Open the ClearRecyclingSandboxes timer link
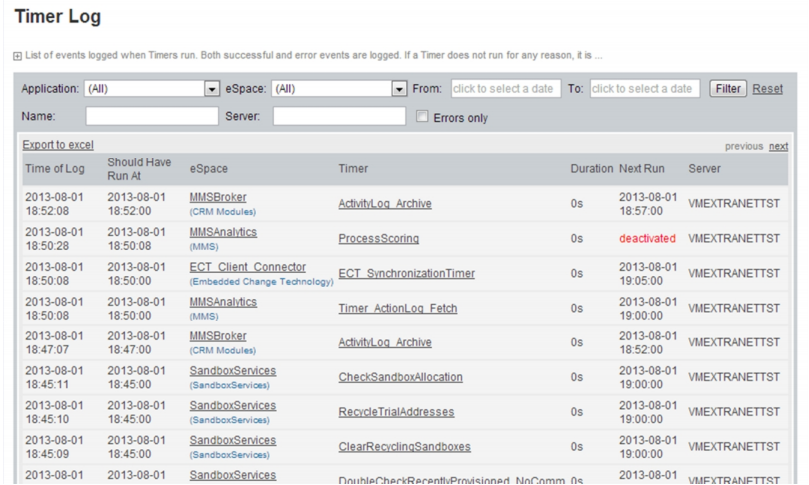Viewport: 809px width, 485px height. click(x=404, y=447)
